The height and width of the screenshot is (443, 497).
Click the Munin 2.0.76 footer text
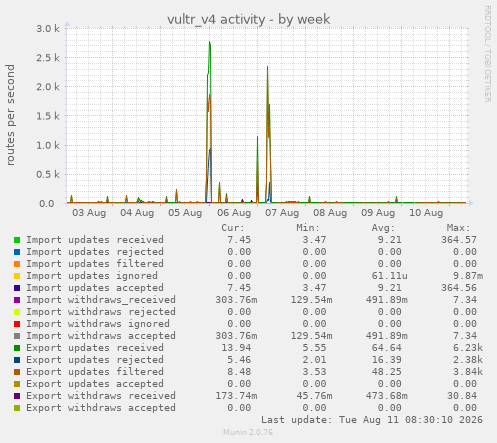248,432
